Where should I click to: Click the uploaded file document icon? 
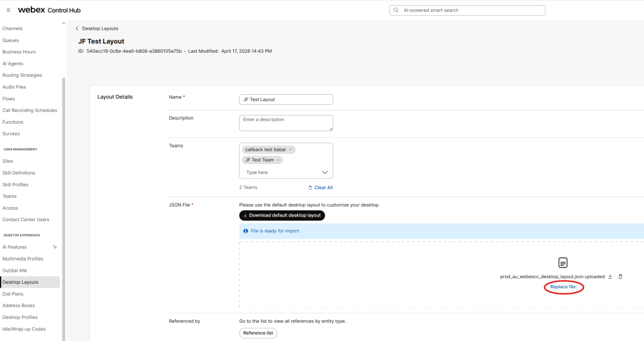pos(563,263)
